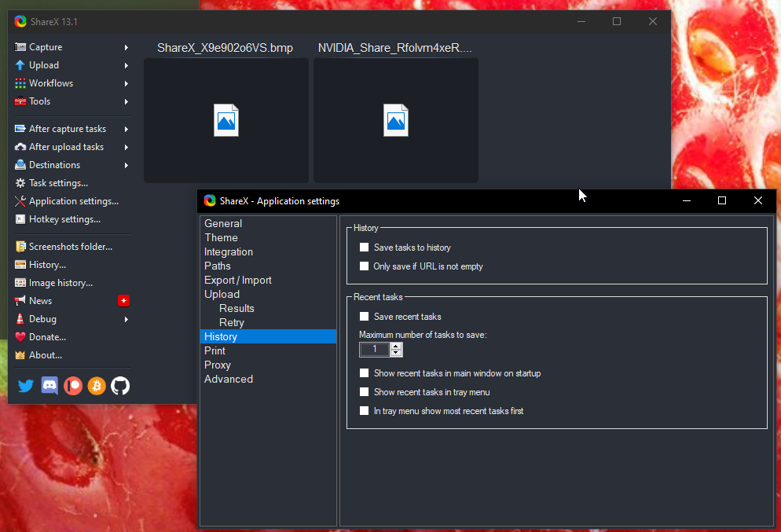The height and width of the screenshot is (532, 781).
Task: Select the Upload menu icon
Action: [x=19, y=64]
